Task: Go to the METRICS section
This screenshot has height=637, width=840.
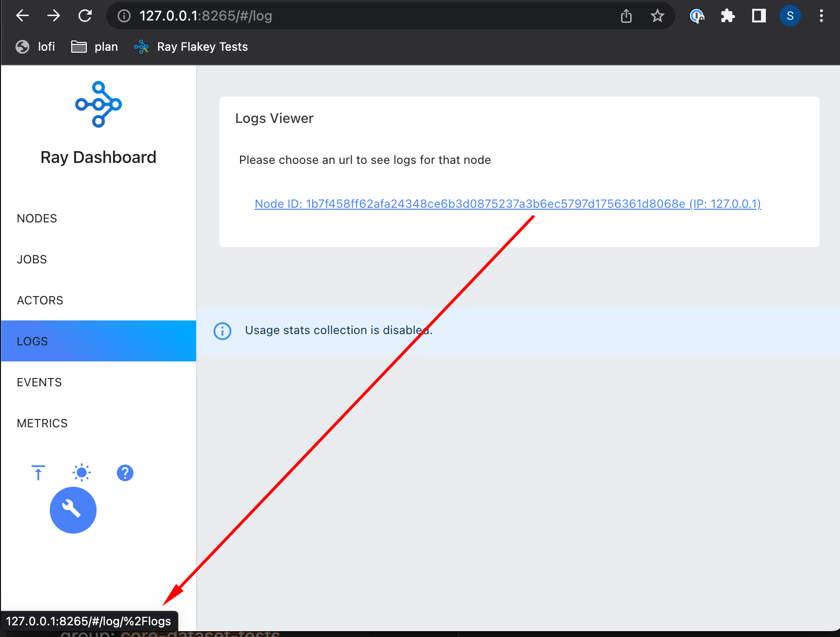Action: coord(99,423)
